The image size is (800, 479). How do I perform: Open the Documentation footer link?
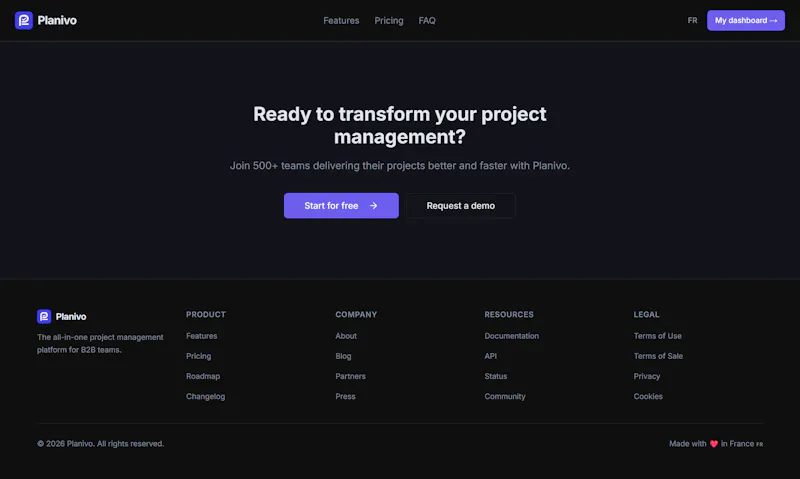coord(511,336)
